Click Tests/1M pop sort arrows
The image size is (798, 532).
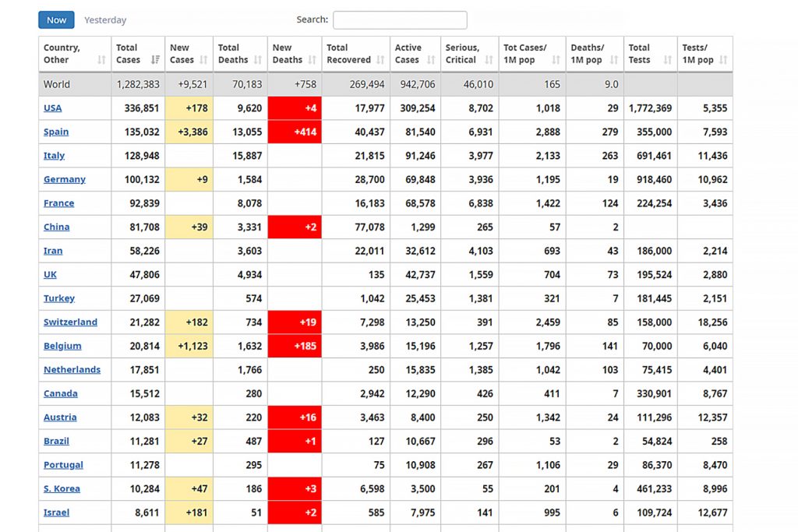tap(723, 60)
